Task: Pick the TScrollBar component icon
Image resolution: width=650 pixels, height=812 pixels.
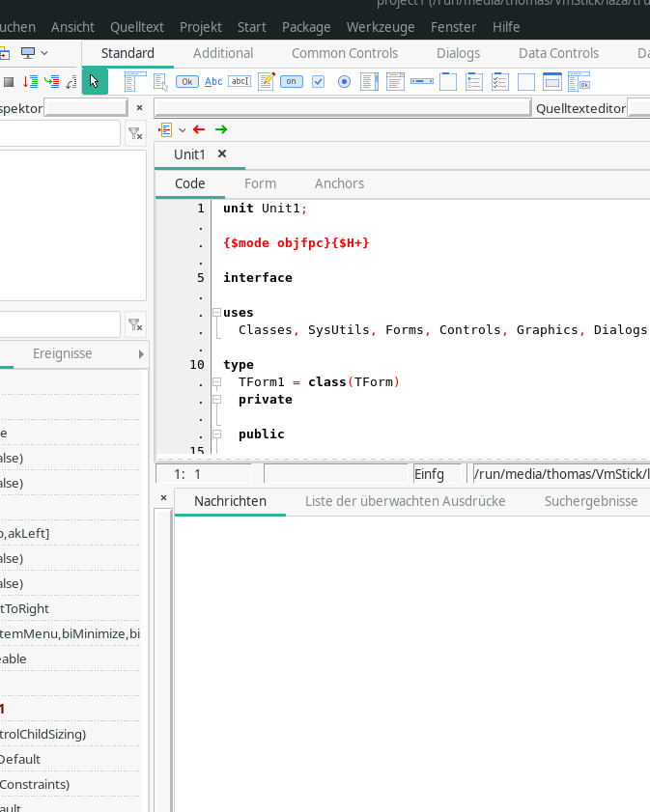Action: tap(422, 81)
